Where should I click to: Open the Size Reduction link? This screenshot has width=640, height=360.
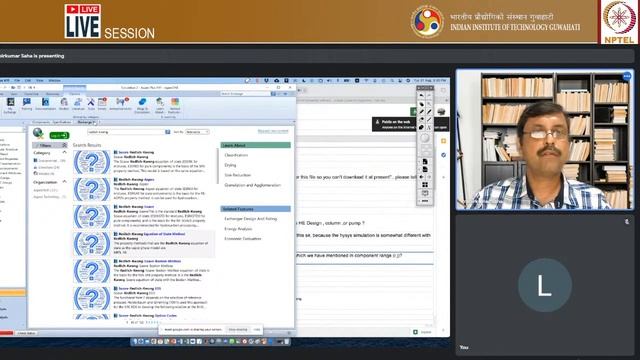[238, 175]
